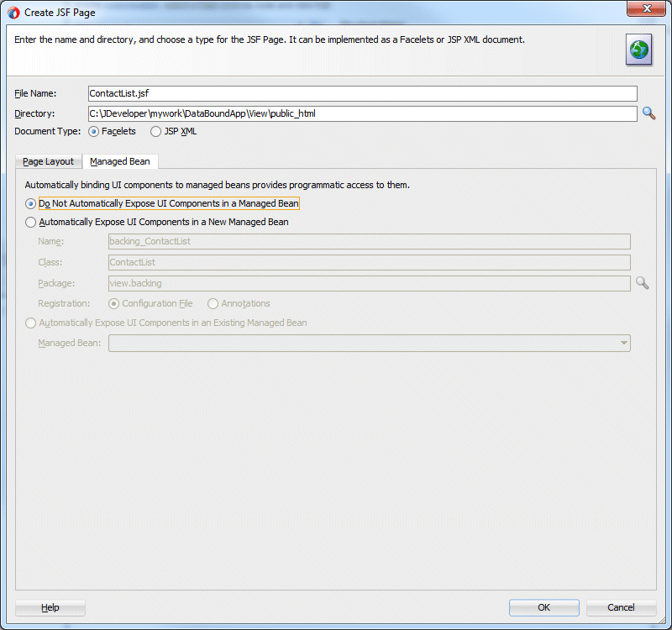Image resolution: width=672 pixels, height=630 pixels.
Task: Switch to the Managed Bean tab
Action: click(120, 161)
